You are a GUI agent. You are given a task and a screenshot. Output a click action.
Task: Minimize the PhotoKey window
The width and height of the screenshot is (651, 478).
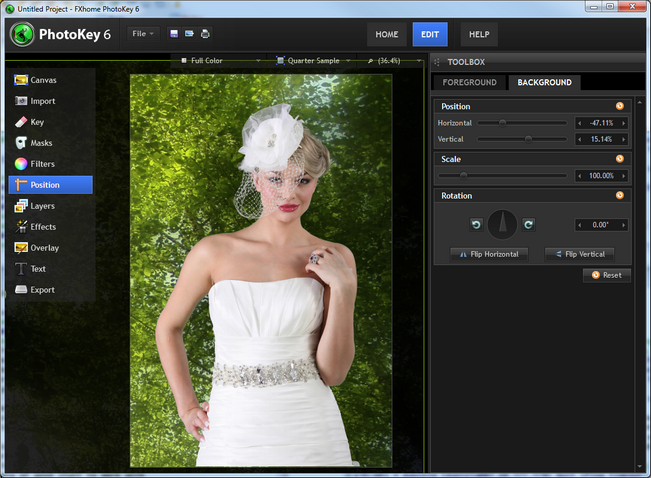(x=594, y=6)
